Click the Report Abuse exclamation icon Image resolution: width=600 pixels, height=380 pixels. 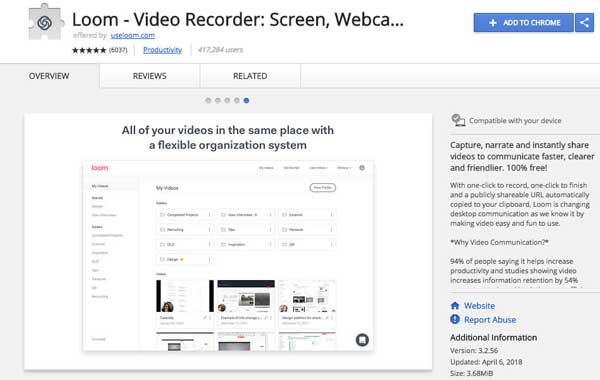[x=455, y=319]
